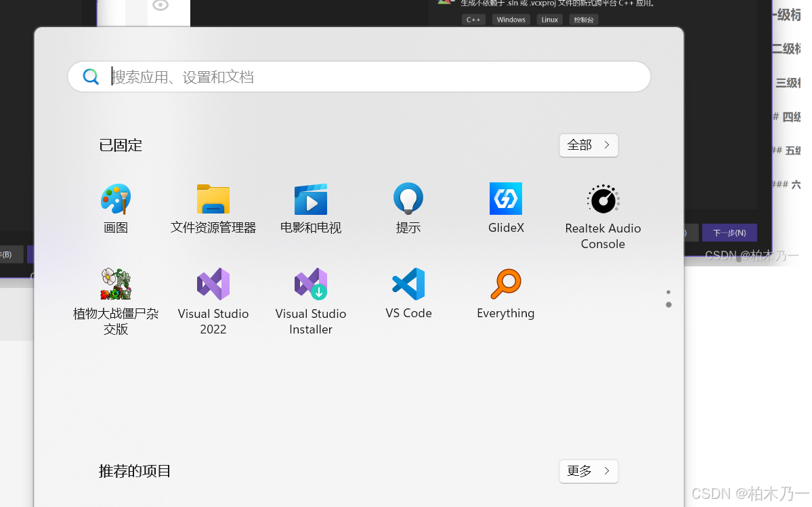
Task: Open VS Code from pinned apps
Action: [x=408, y=294]
